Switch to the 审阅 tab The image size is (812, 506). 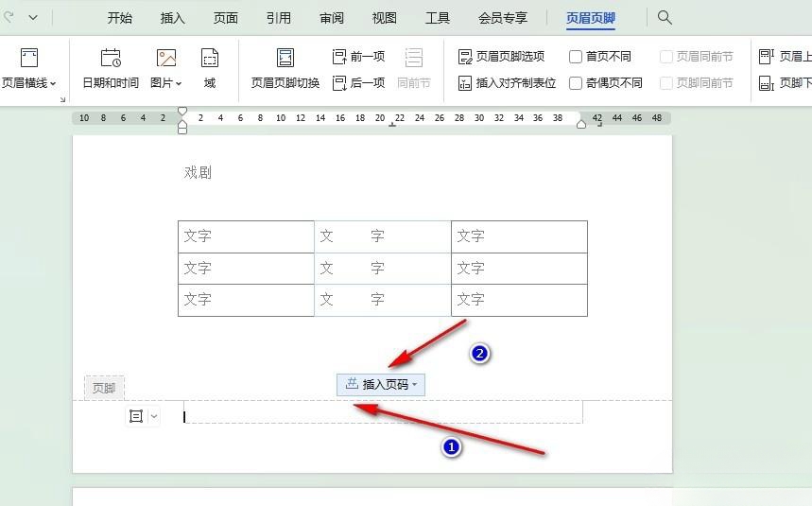(x=332, y=18)
